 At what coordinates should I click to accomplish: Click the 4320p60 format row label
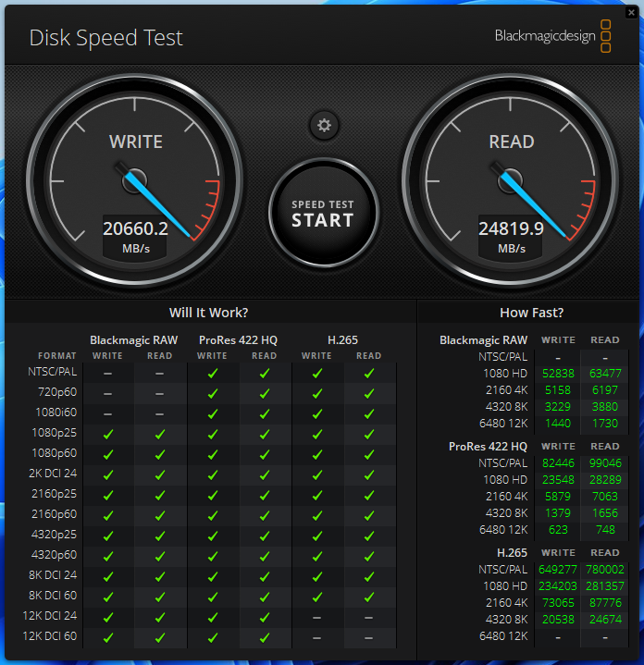pyautogui.click(x=54, y=555)
